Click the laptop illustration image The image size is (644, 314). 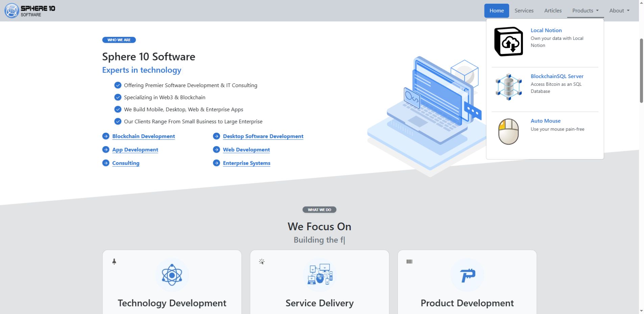pyautogui.click(x=427, y=116)
